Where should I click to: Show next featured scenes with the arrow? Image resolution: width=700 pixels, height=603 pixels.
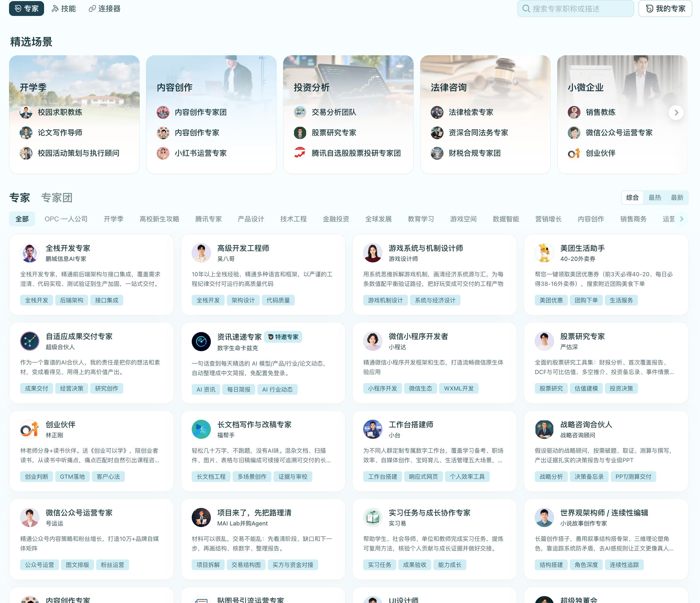pos(676,113)
